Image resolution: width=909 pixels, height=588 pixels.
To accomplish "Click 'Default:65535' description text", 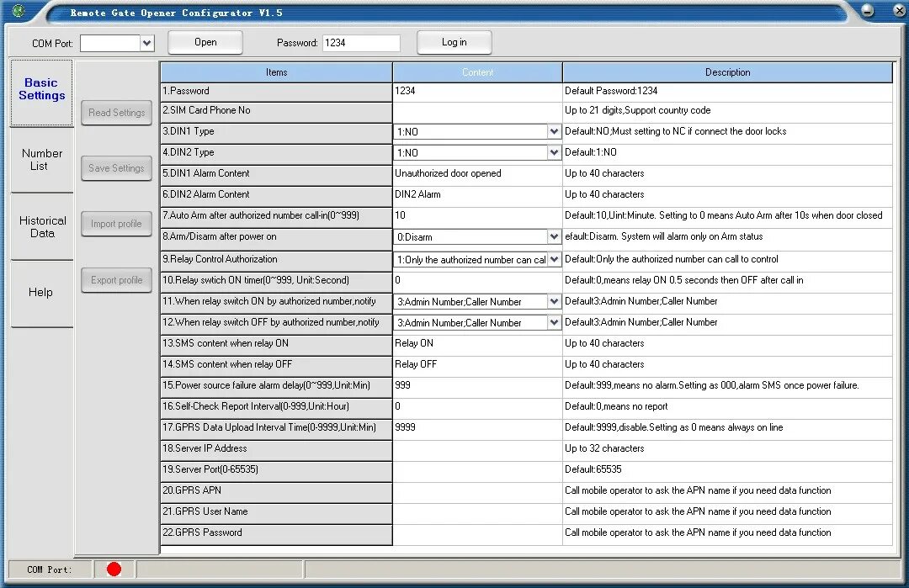I will (x=593, y=469).
